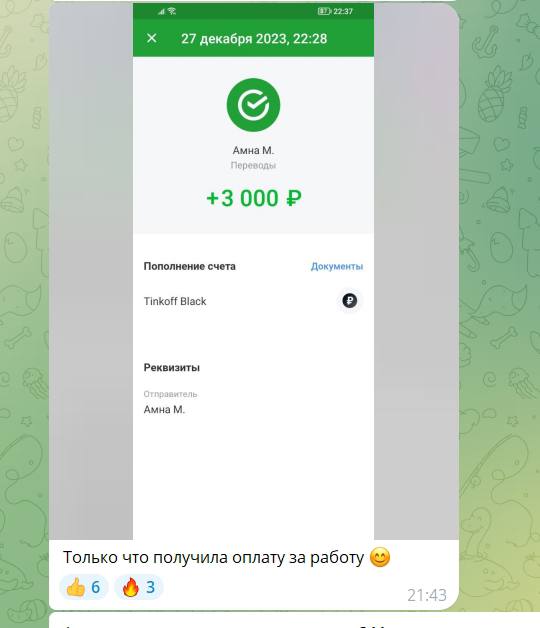Click the Реквизиты section heading
This screenshot has width=540, height=628.
click(x=171, y=368)
